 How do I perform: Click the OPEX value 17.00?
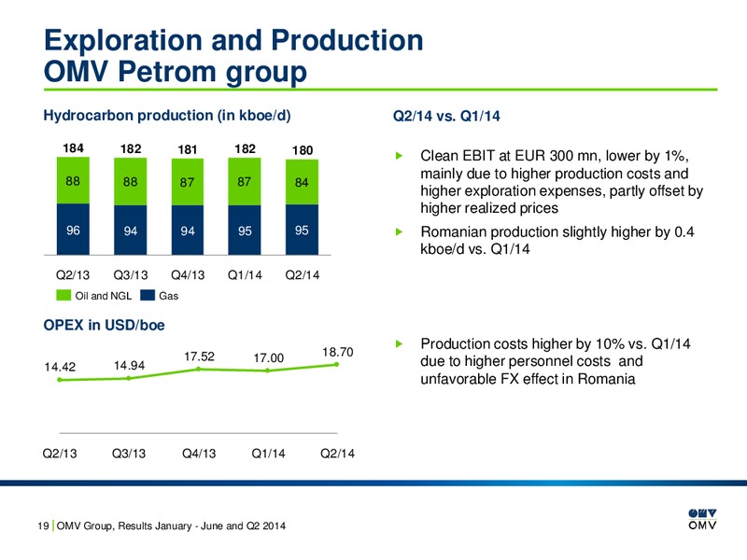point(268,357)
